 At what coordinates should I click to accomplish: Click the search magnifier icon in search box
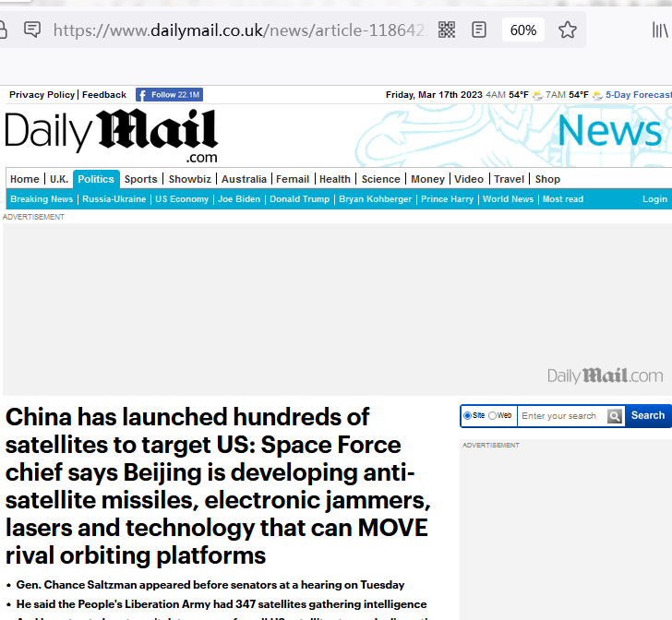point(615,415)
